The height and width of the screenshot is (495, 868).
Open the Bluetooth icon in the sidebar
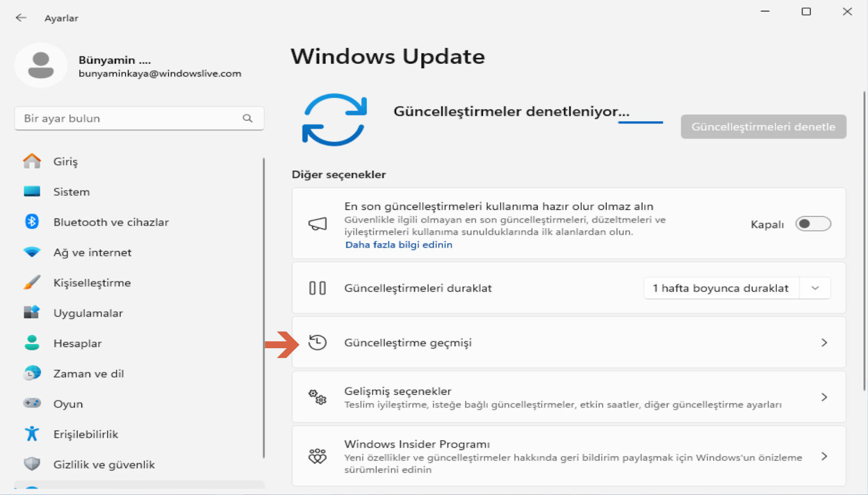32,222
